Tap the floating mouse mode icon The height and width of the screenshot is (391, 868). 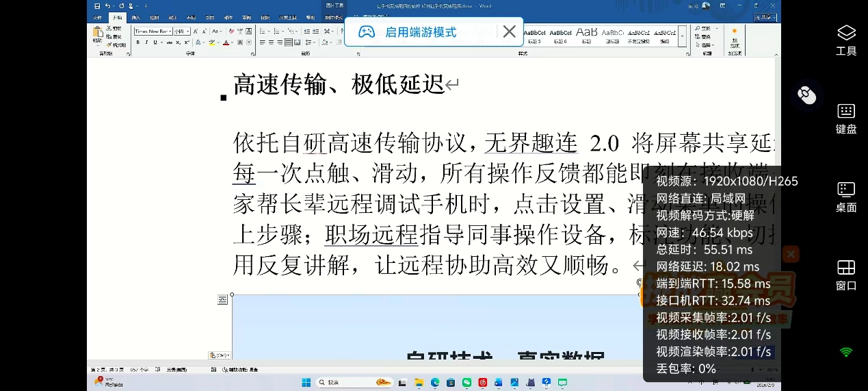[x=807, y=95]
